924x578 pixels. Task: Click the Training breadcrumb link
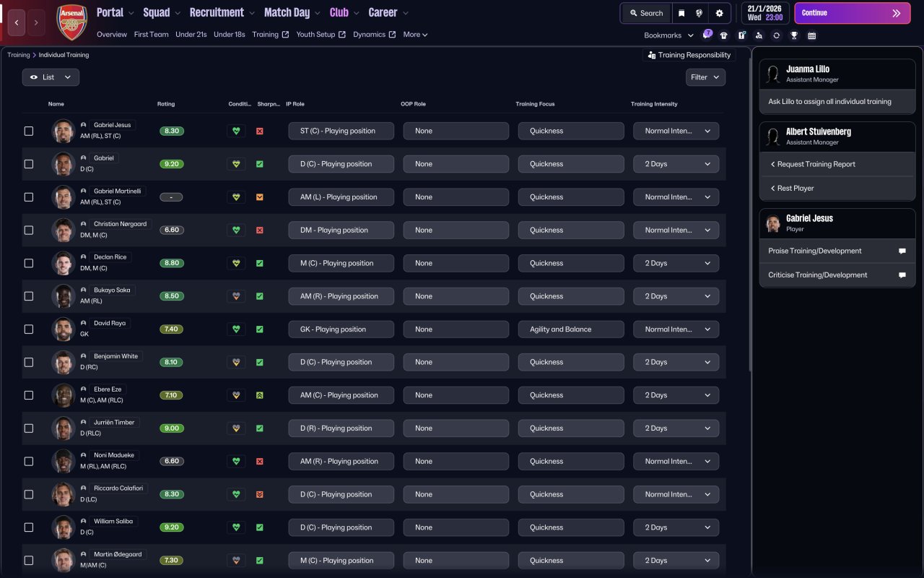tap(19, 55)
